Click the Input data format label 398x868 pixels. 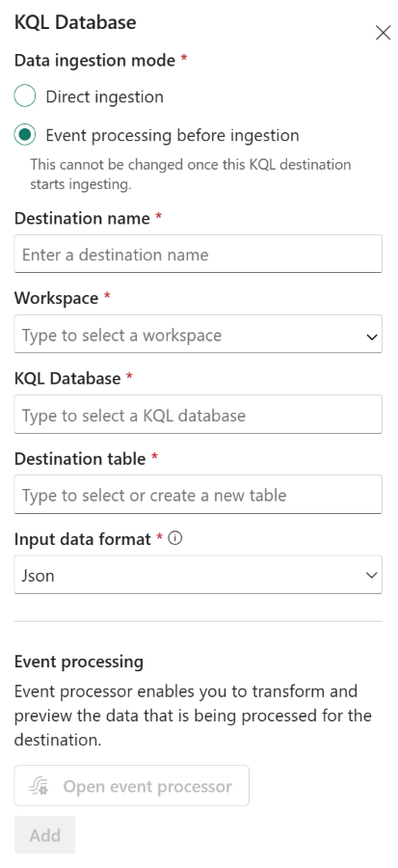tap(82, 538)
